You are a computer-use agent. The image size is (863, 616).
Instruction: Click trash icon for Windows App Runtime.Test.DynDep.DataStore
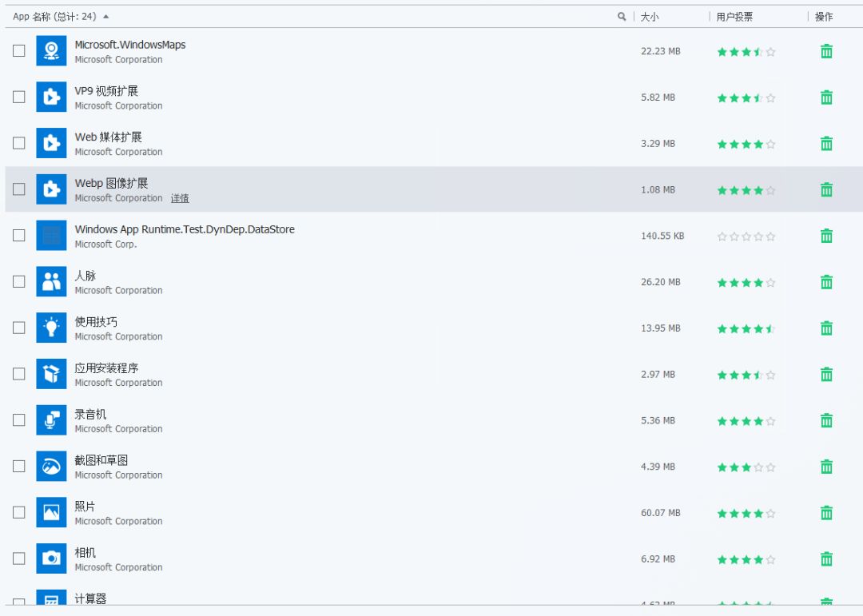[826, 236]
